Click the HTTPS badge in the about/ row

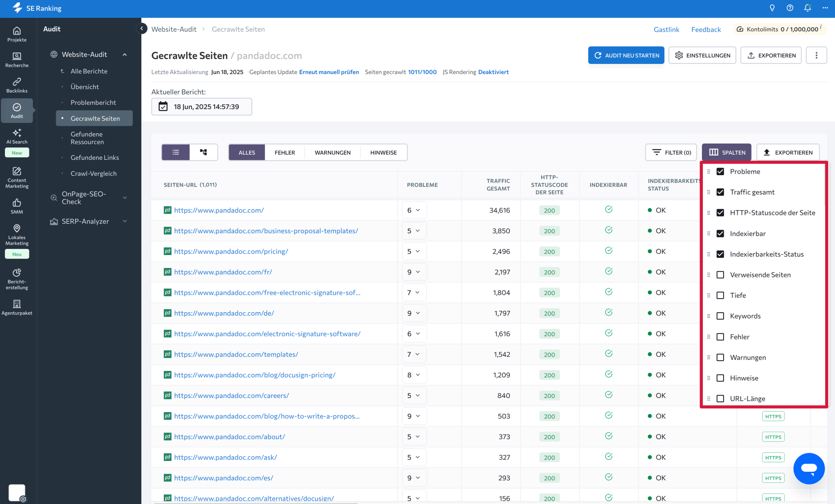(x=773, y=437)
